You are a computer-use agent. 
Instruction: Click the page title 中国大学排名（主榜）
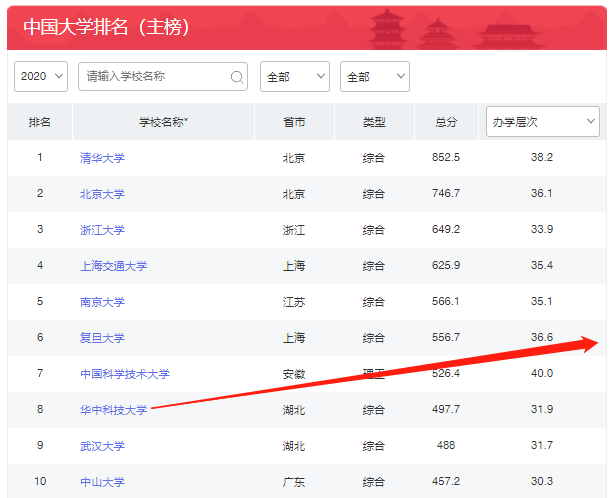106,27
